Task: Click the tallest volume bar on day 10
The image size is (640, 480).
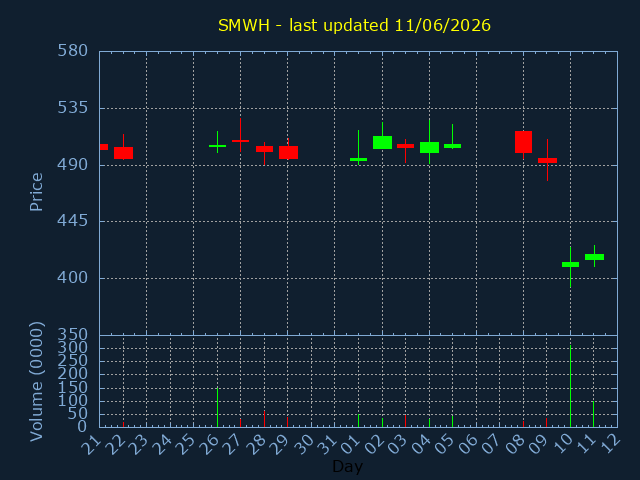Action: tap(570, 386)
